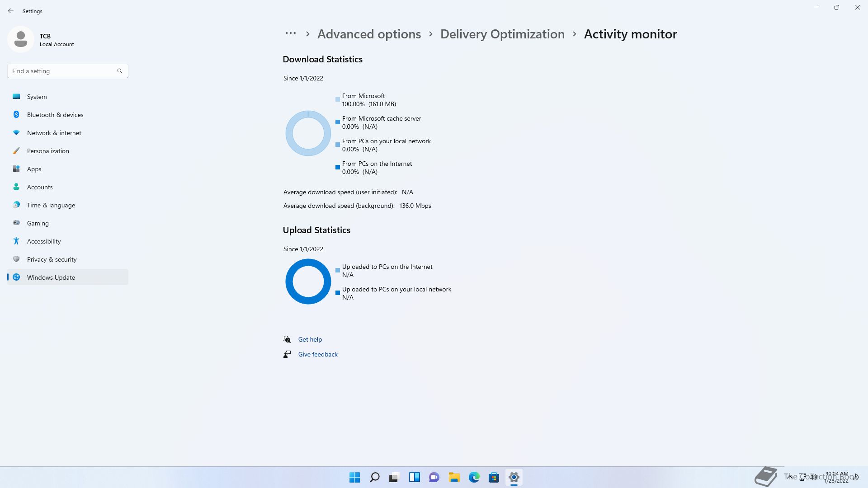Open Microsoft Edge from the taskbar
The image size is (868, 488).
474,477
